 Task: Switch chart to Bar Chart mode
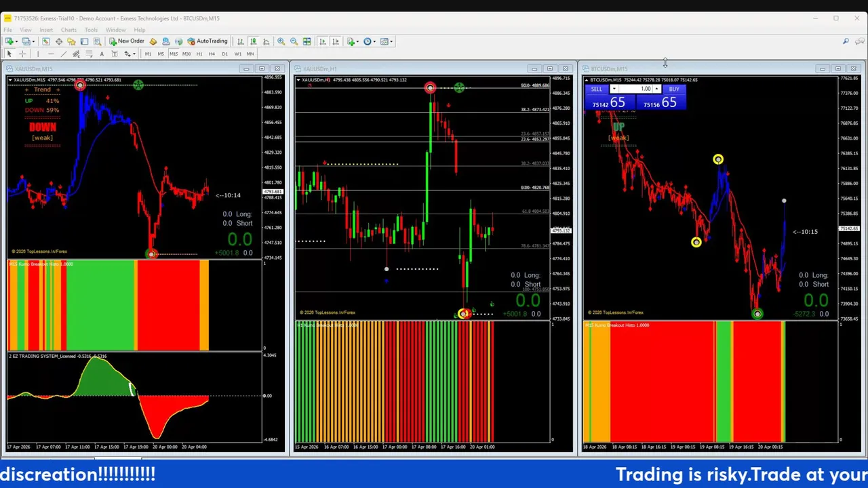(241, 41)
